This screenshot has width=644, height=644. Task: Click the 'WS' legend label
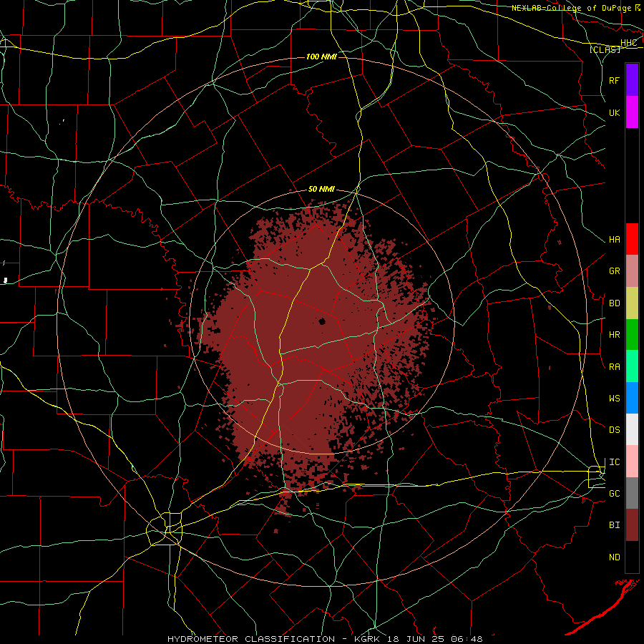[614, 398]
